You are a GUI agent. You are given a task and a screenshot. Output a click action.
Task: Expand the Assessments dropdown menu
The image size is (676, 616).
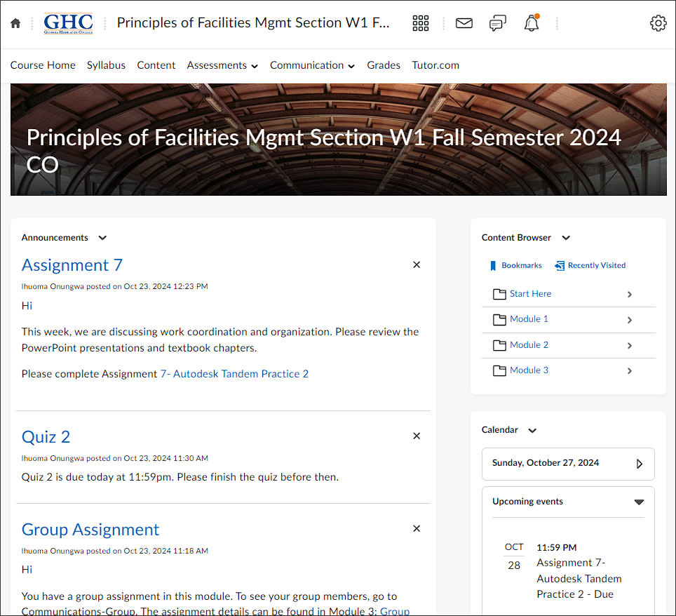(222, 65)
